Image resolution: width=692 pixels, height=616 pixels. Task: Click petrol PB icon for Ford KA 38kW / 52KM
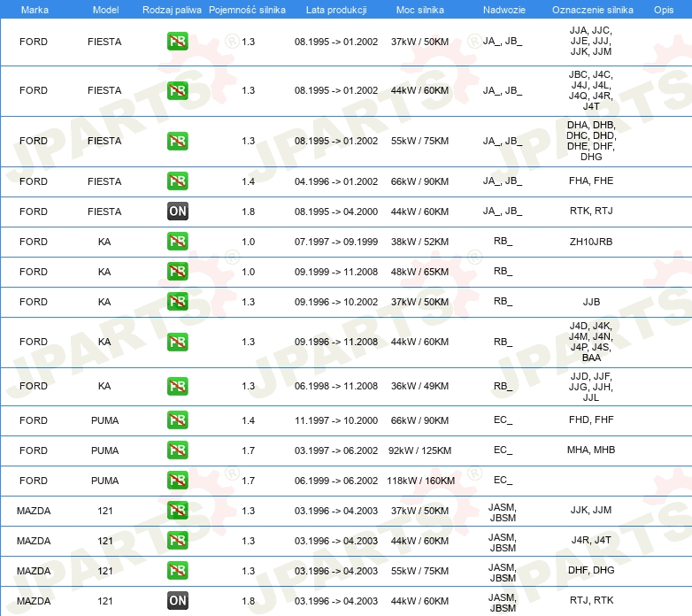click(x=178, y=242)
